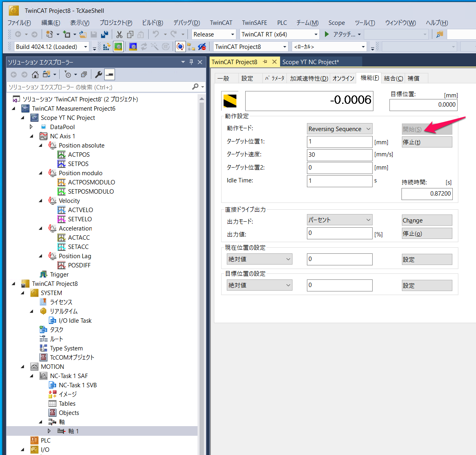Viewport: 476px width, 455px height.
Task: Click the Copy toolbar icon
Action: pos(130,34)
